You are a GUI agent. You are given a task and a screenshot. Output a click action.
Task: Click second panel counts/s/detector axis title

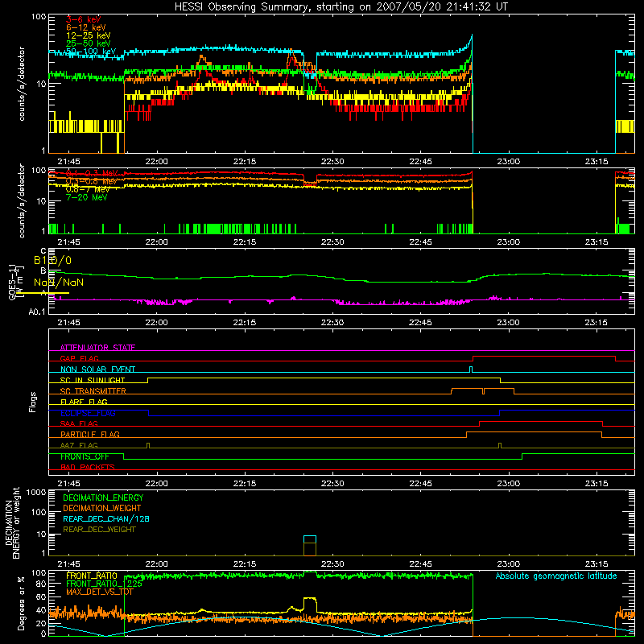[22, 200]
